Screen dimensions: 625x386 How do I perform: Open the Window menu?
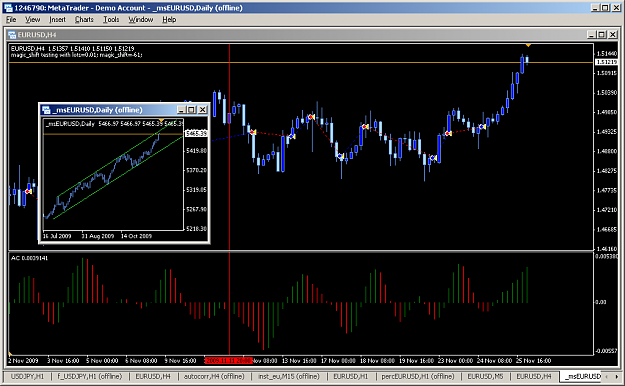point(140,20)
